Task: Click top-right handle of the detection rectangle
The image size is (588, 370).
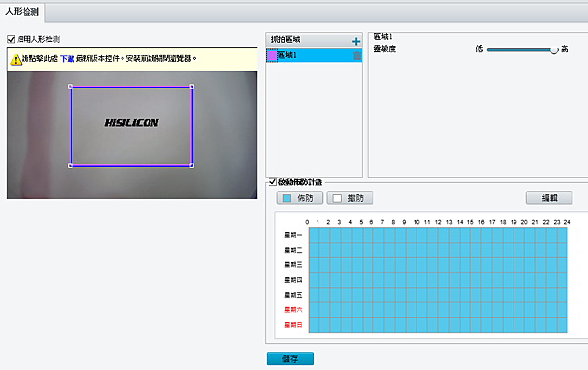Action: click(x=192, y=87)
